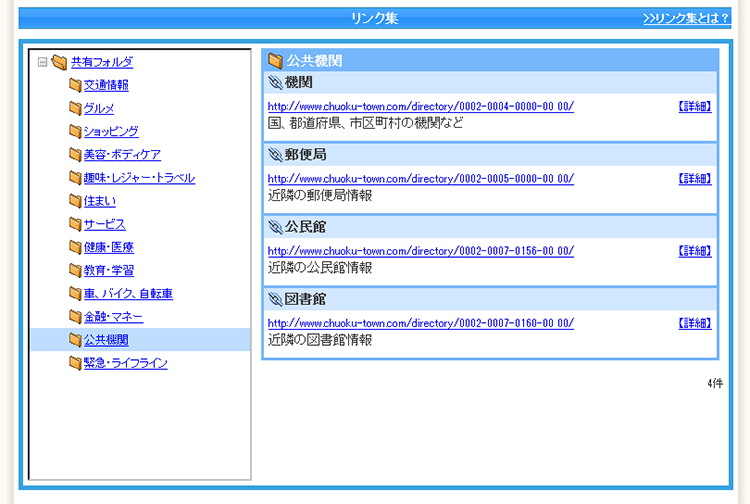750x504 pixels.
Task: Click the folder icon next to 住まい
Action: pyautogui.click(x=75, y=201)
